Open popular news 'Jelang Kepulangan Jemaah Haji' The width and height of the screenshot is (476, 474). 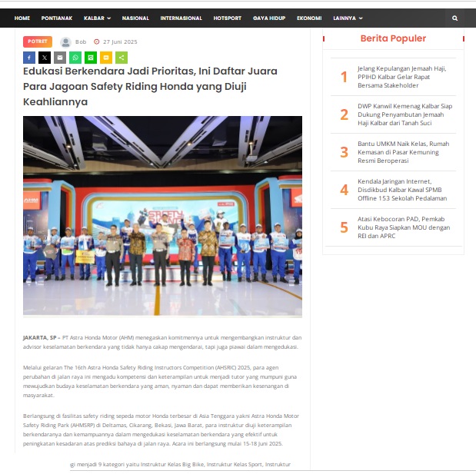[x=402, y=77]
